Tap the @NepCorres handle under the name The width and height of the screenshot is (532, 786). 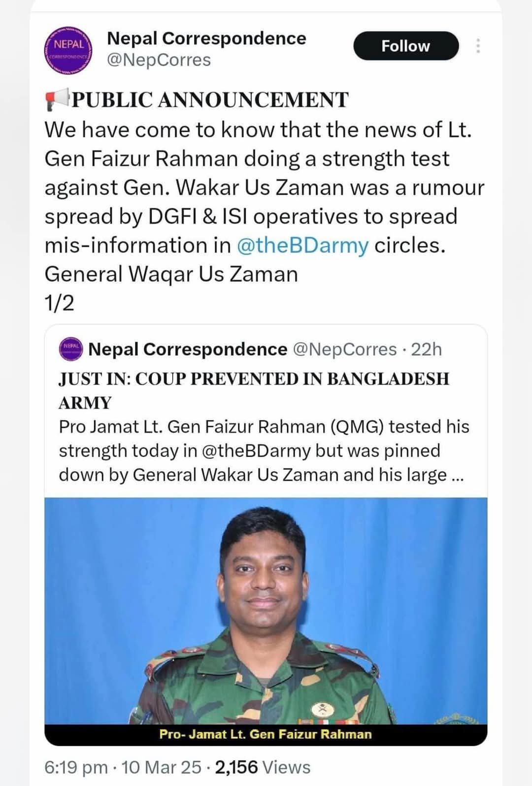(159, 60)
